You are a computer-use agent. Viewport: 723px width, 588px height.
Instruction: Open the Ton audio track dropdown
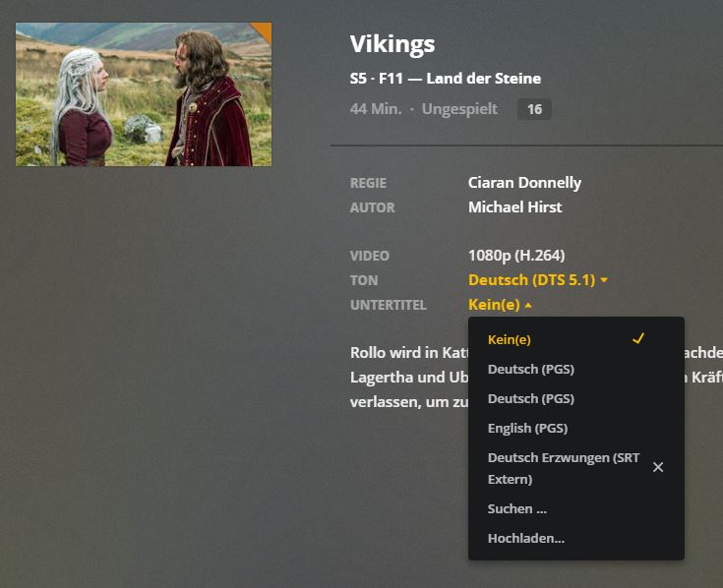pyautogui.click(x=532, y=280)
